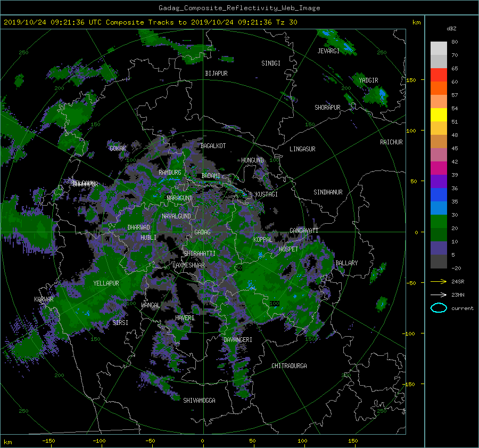Click the LINGASUR label

(x=302, y=149)
